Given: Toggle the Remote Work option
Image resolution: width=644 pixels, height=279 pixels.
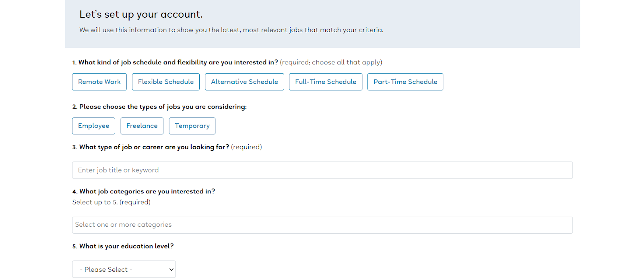Looking at the screenshot, I should 99,82.
